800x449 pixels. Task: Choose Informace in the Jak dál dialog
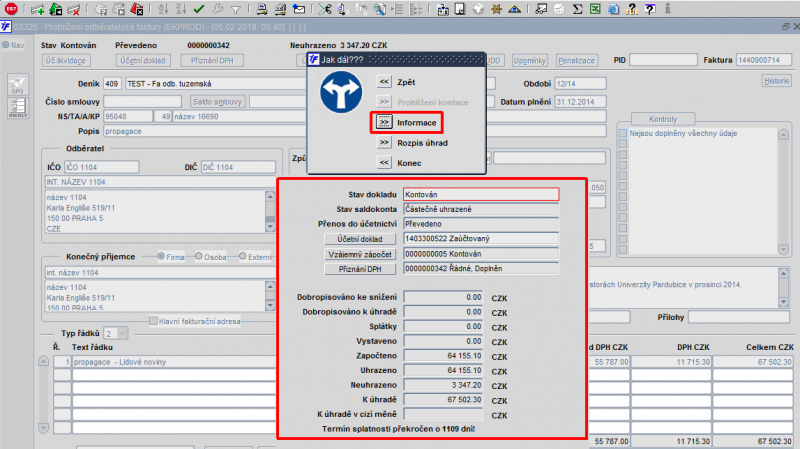384,122
